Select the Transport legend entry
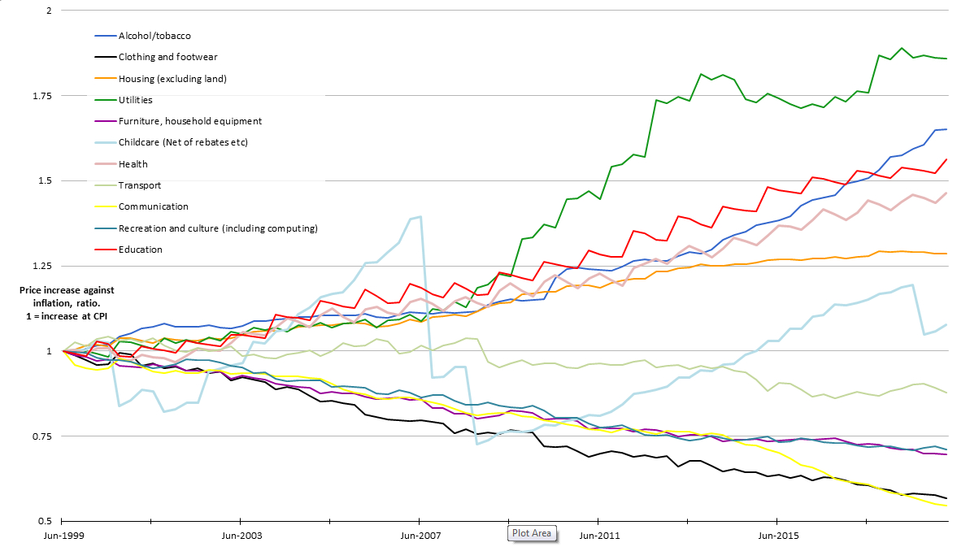Screen dimensions: 957x560 coord(139,185)
